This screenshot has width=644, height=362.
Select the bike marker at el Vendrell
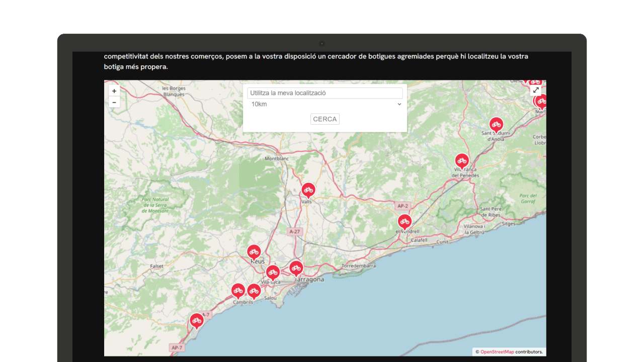click(405, 222)
